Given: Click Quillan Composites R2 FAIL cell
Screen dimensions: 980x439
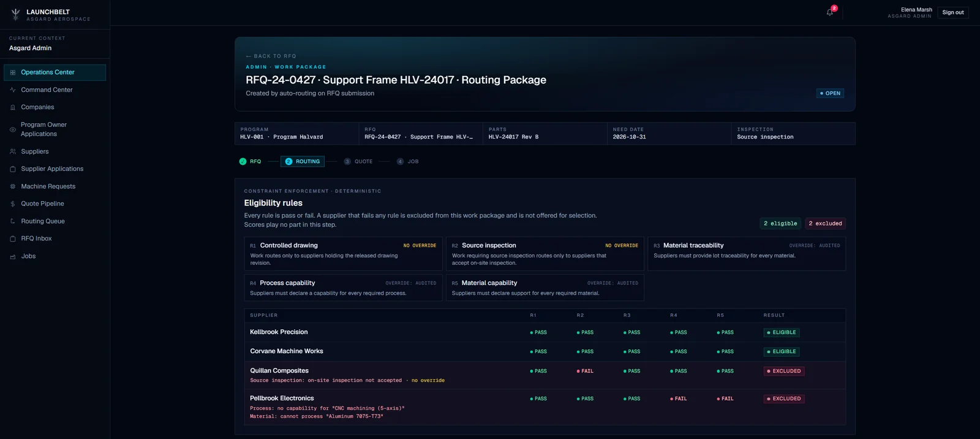Looking at the screenshot, I should [x=585, y=371].
